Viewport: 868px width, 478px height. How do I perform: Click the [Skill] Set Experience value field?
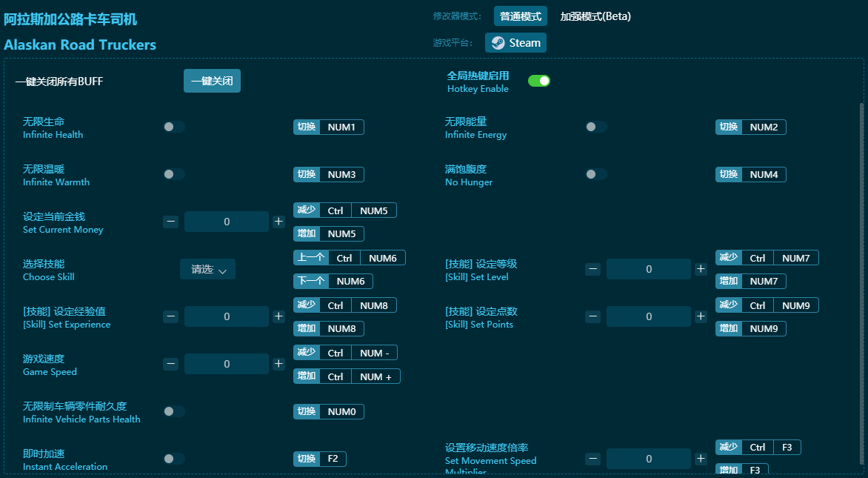(x=227, y=316)
